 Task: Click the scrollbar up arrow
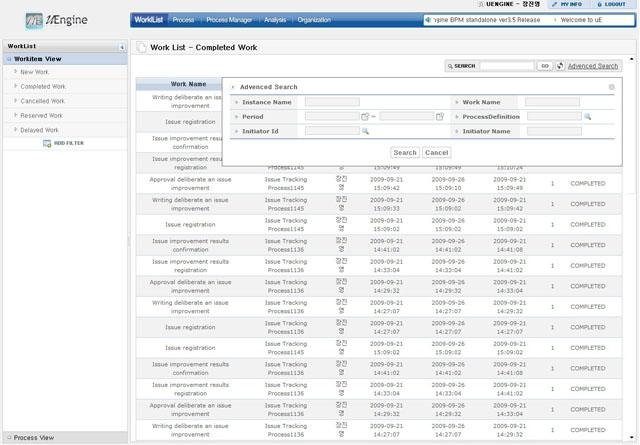coord(631,60)
